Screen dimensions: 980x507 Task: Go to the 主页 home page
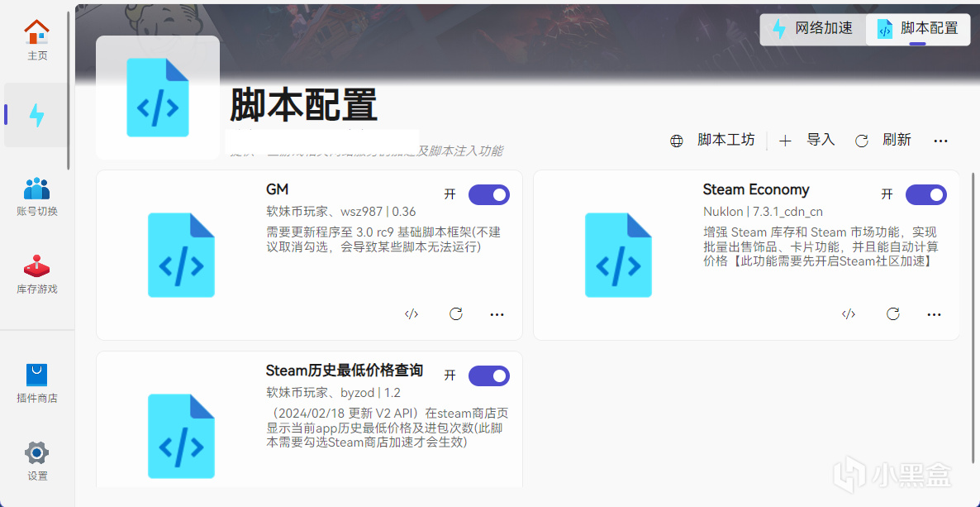click(37, 40)
